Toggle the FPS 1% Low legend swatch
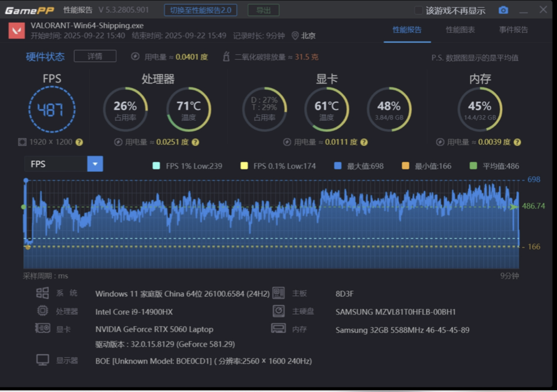This screenshot has width=557, height=392. click(156, 166)
